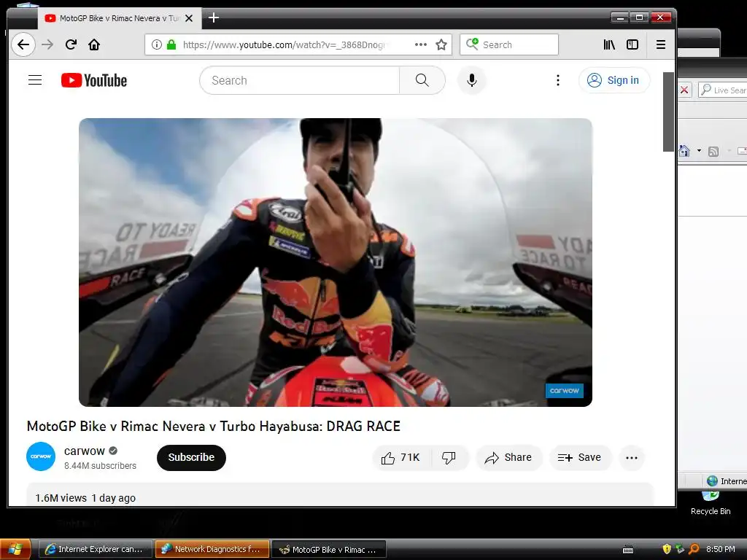Screen dimensions: 747x560
Task: Click Home icon in Internet Explorer toolbar
Action: pyautogui.click(x=684, y=151)
